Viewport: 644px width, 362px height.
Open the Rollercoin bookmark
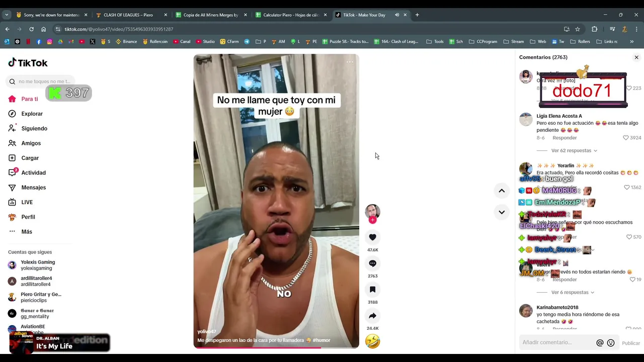154,42
